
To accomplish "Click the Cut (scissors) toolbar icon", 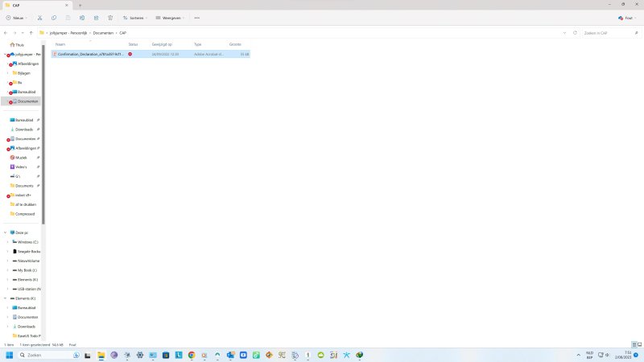I will 40,17.
